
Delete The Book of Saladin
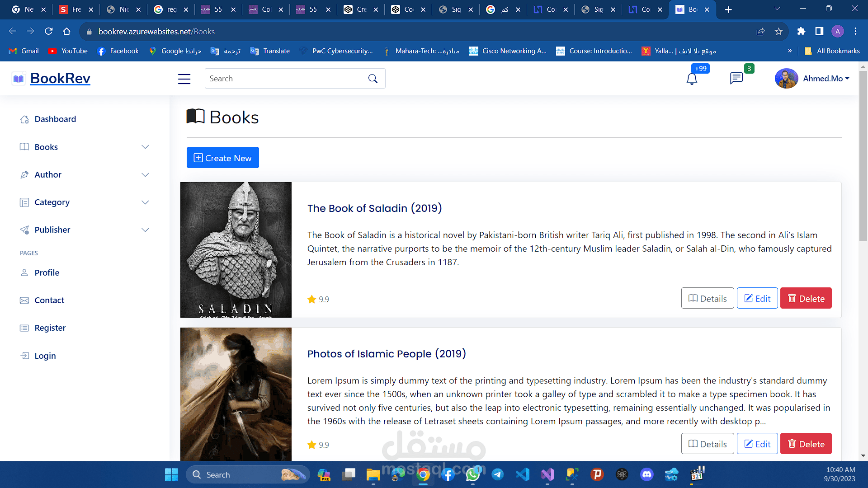pos(806,298)
